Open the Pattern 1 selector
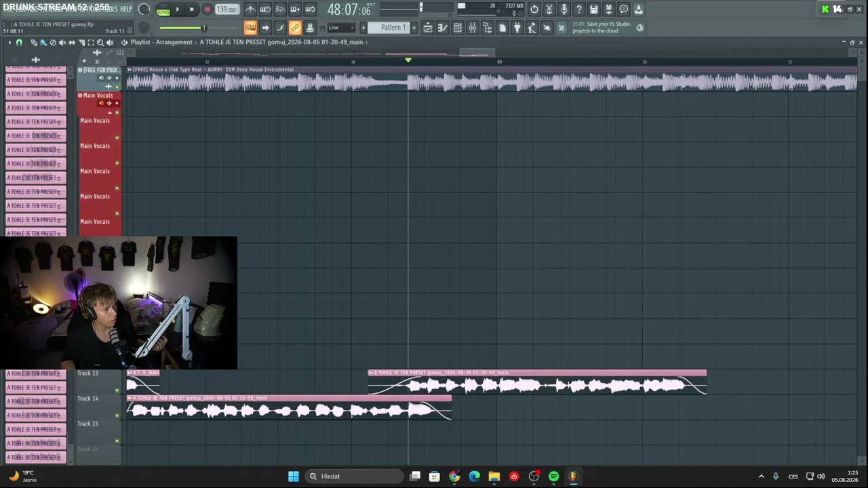 [393, 28]
